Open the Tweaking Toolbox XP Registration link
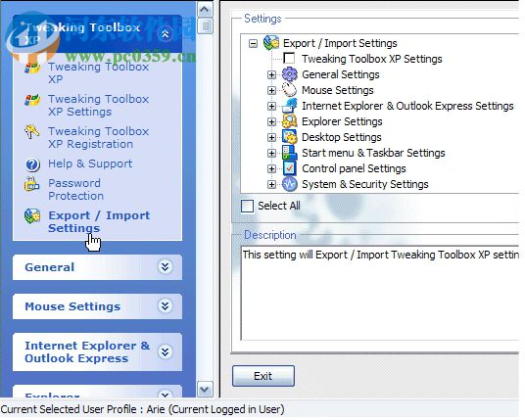The height and width of the screenshot is (420, 525). point(98,137)
